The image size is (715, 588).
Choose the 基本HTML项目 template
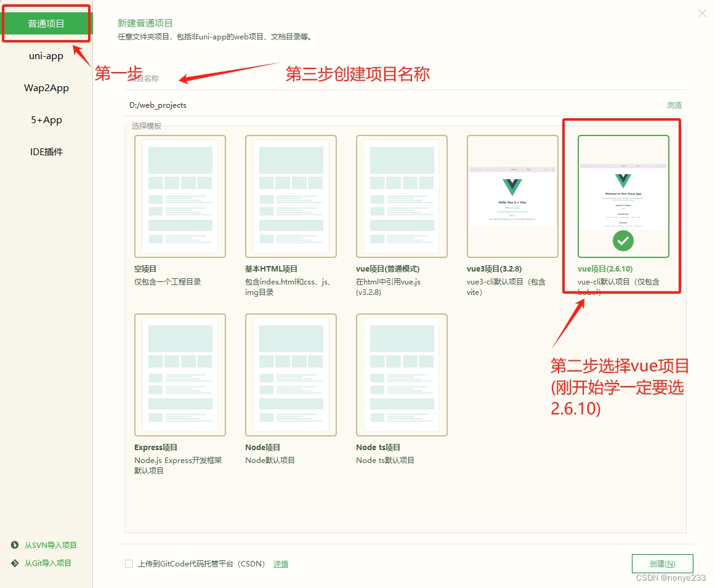tap(291, 195)
